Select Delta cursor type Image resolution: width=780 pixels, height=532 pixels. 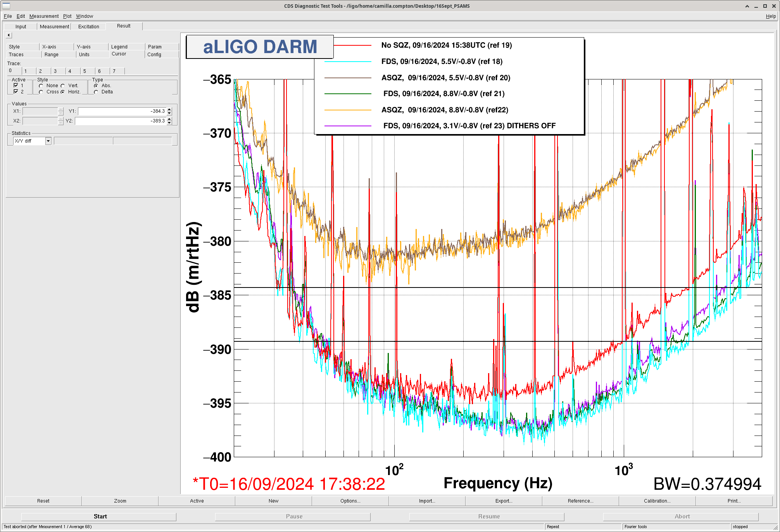pyautogui.click(x=96, y=92)
